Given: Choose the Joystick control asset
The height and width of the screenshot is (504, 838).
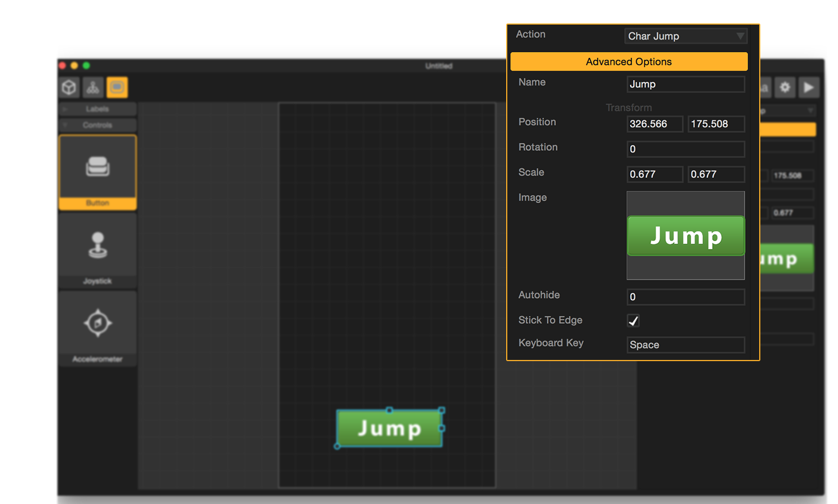Looking at the screenshot, I should click(x=98, y=249).
